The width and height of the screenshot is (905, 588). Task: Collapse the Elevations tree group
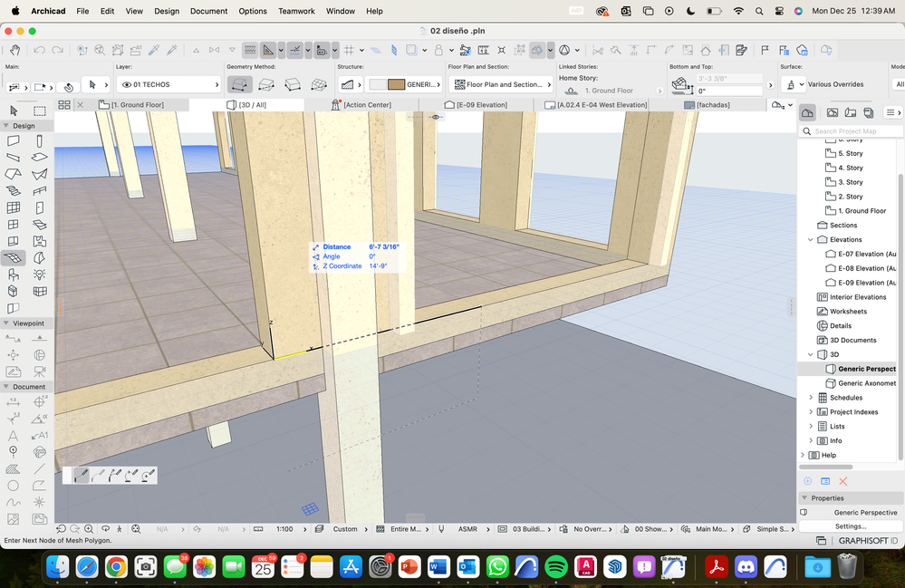[x=811, y=240]
